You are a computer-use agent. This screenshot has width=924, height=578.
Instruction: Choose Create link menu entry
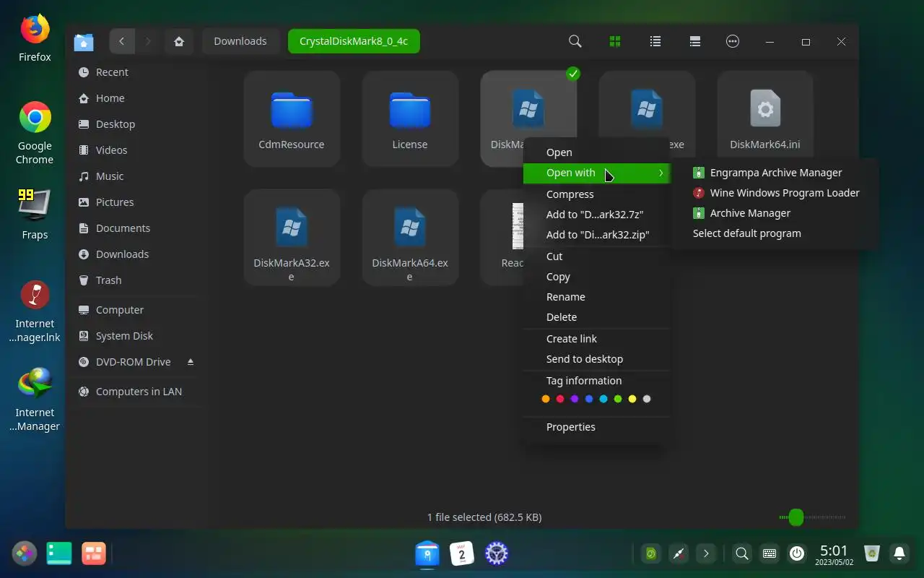click(597, 339)
